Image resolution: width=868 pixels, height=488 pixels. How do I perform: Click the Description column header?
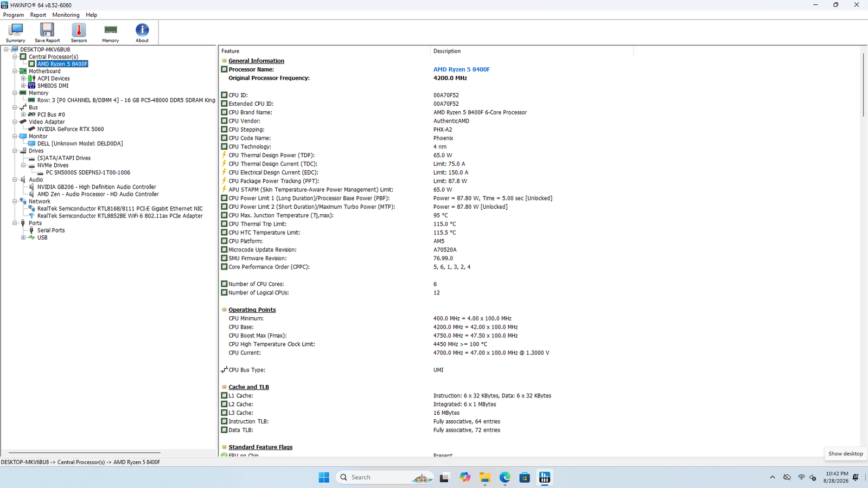pyautogui.click(x=532, y=51)
